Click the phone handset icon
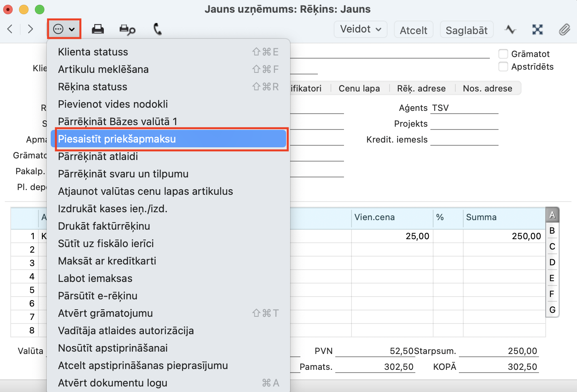 point(157,29)
